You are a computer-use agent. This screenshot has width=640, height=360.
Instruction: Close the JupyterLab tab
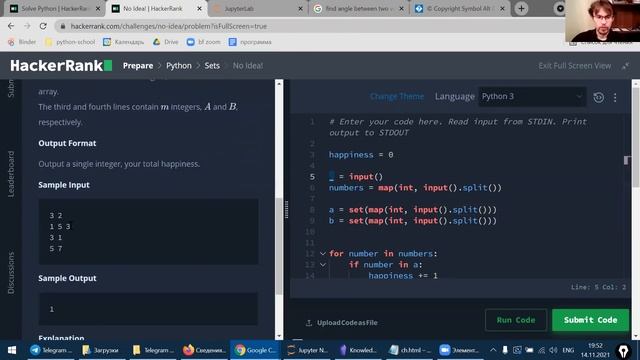point(300,9)
